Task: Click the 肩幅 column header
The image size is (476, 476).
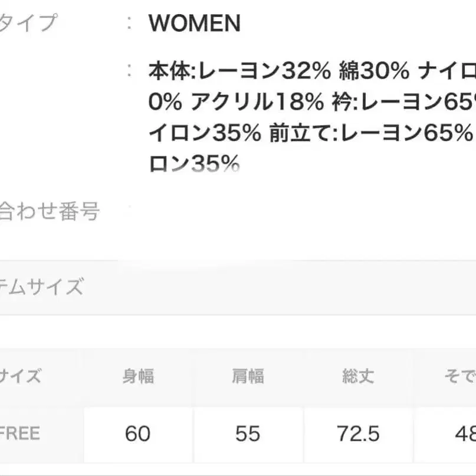Action: pos(248,376)
